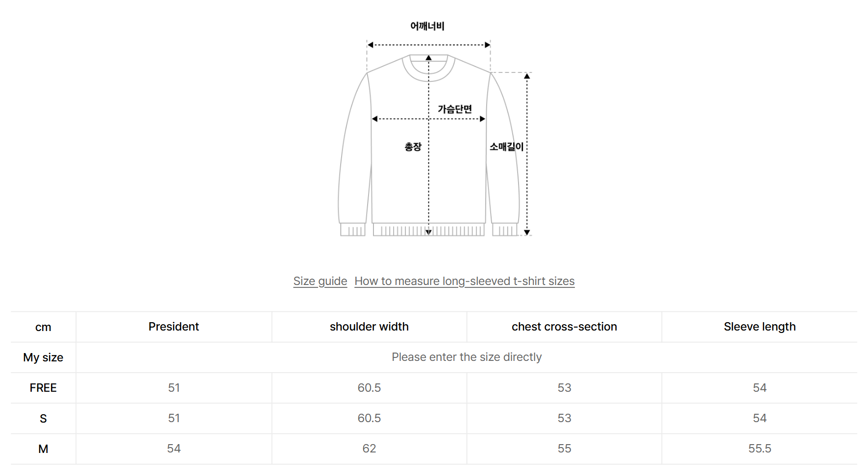
Task: Click the shoulder width column header
Action: coord(369,327)
